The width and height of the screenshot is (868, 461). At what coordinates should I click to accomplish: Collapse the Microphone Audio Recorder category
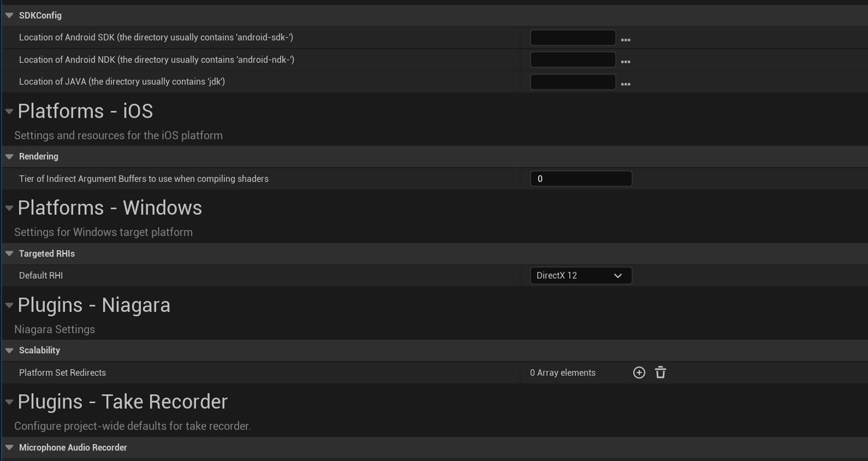[x=9, y=447]
